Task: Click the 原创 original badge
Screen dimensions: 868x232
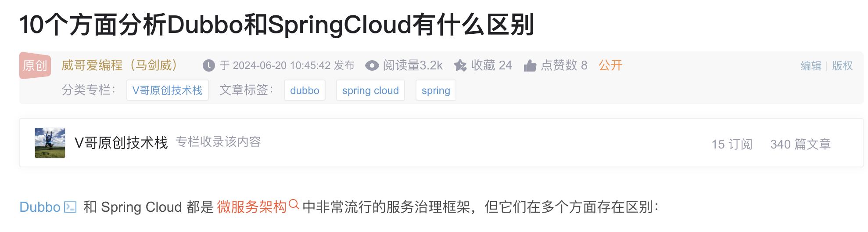Action: [x=35, y=65]
